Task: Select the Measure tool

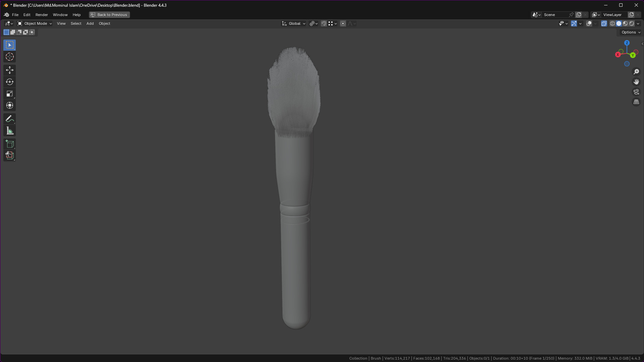Action: click(x=9, y=131)
